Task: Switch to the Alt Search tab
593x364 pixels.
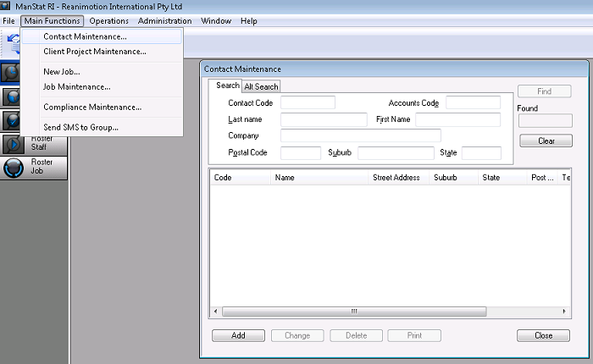Action: pos(261,86)
